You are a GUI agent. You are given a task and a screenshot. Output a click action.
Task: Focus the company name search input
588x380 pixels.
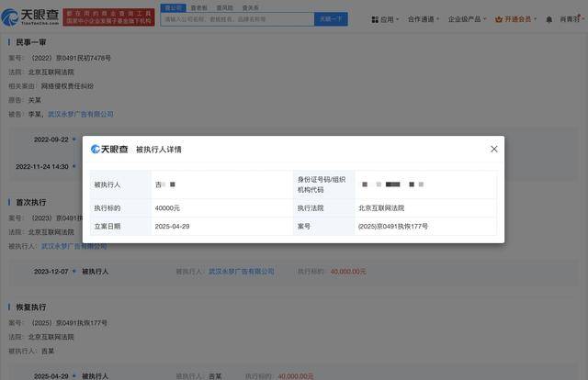click(x=237, y=19)
